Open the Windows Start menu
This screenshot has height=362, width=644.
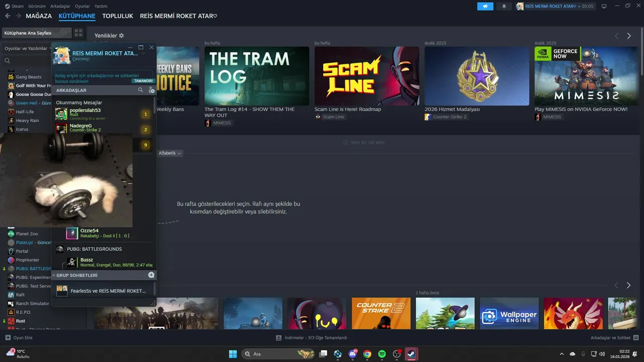pyautogui.click(x=233, y=354)
